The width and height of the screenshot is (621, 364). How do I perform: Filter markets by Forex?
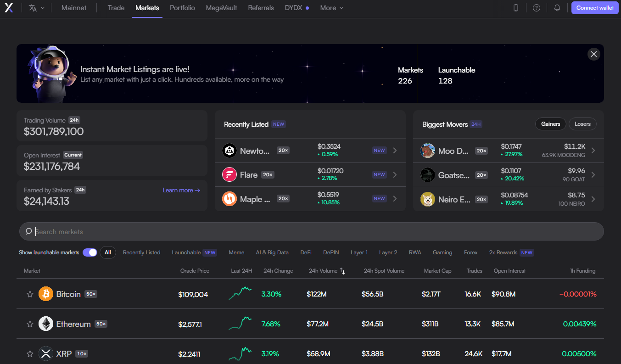coord(471,252)
